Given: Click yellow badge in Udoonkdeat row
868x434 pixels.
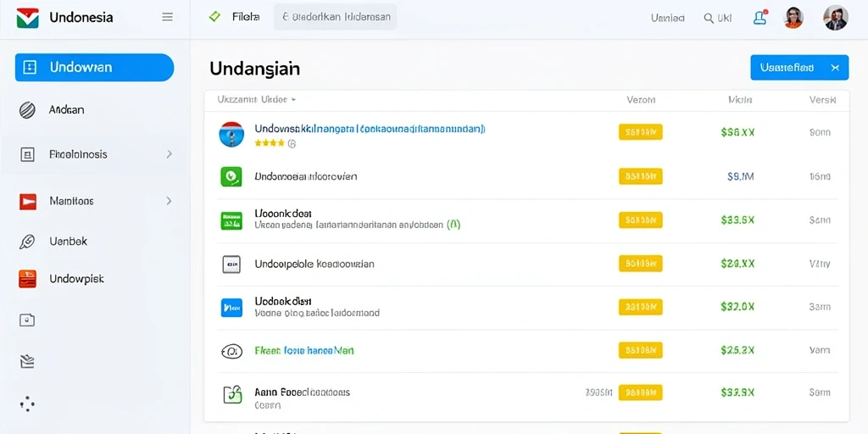Looking at the screenshot, I should [641, 220].
